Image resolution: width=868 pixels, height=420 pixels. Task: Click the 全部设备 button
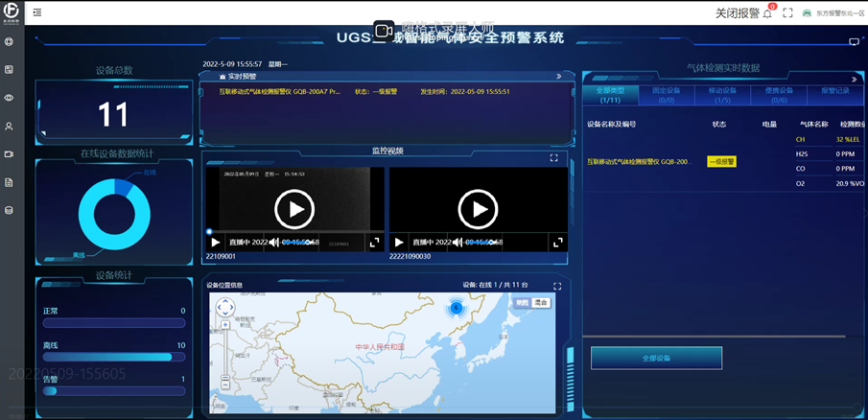coord(656,358)
